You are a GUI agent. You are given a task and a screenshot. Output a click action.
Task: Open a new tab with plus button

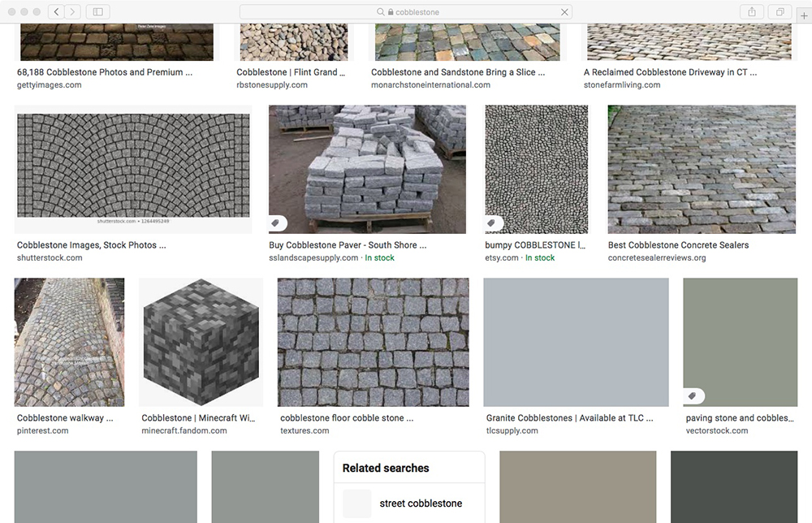(804, 15)
